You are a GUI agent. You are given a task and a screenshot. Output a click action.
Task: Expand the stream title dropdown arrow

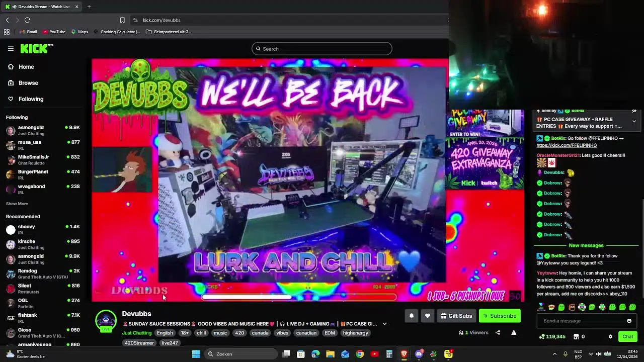[x=384, y=324]
